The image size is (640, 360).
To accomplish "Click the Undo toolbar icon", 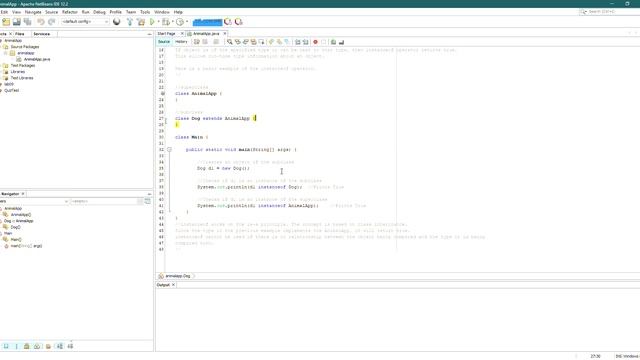I will [x=41, y=22].
